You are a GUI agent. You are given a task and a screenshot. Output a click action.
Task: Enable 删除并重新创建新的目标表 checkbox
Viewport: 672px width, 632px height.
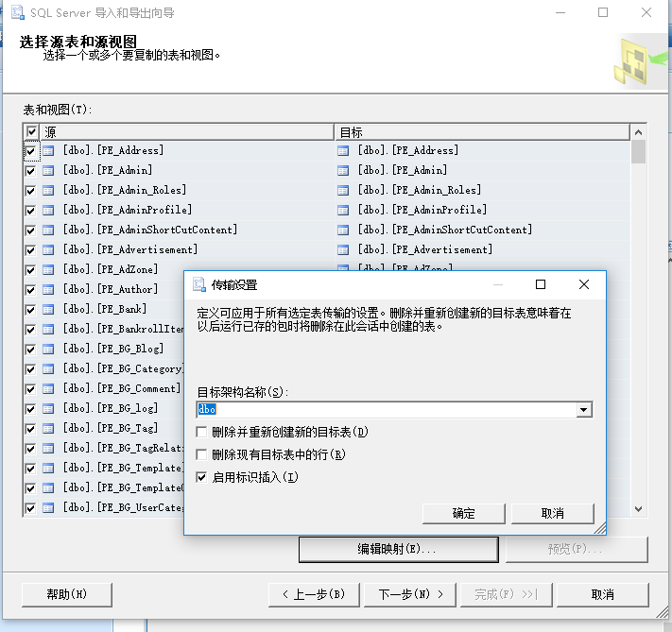[x=201, y=432]
